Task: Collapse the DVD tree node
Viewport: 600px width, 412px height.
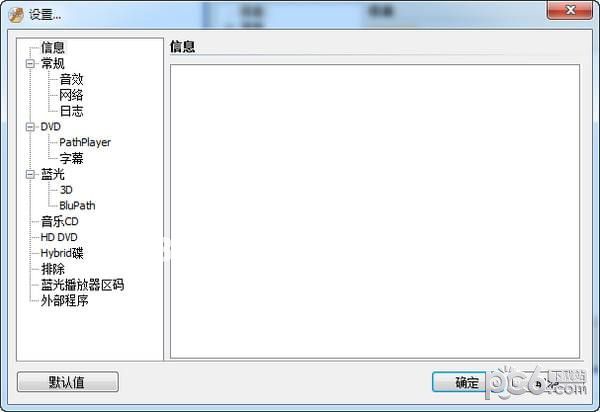Action: coord(30,127)
